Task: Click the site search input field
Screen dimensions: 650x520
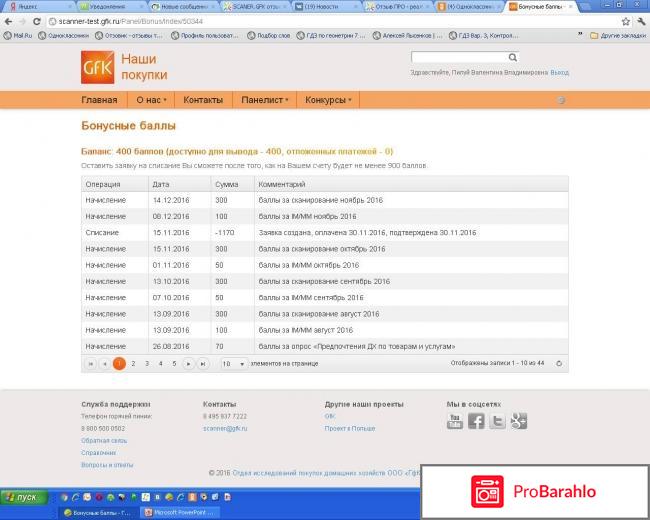Action: pyautogui.click(x=458, y=58)
